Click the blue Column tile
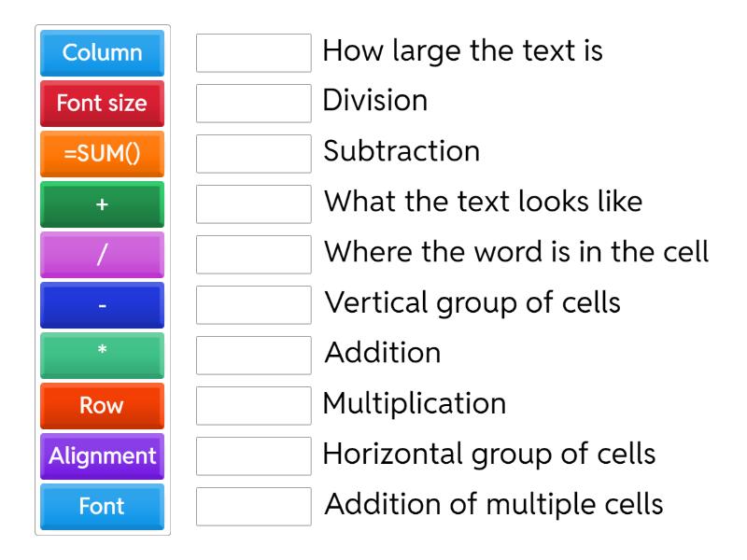 pos(102,53)
